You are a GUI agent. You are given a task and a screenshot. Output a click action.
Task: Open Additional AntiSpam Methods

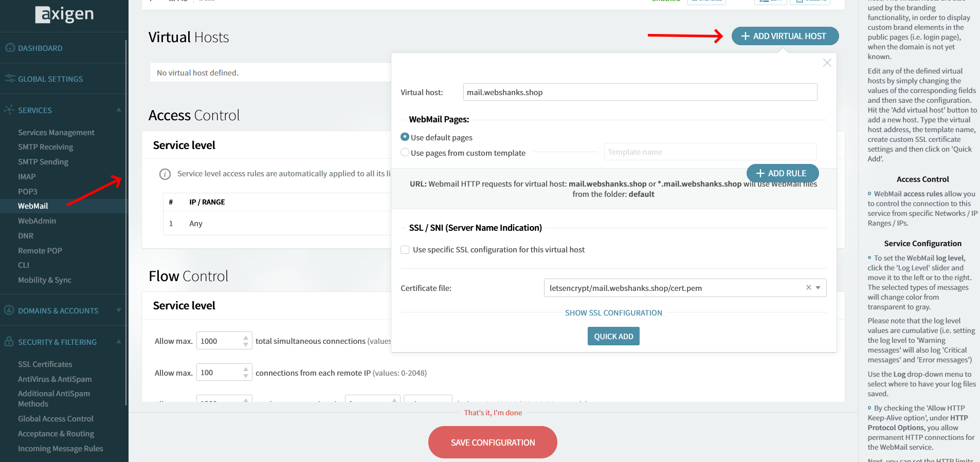(54, 399)
